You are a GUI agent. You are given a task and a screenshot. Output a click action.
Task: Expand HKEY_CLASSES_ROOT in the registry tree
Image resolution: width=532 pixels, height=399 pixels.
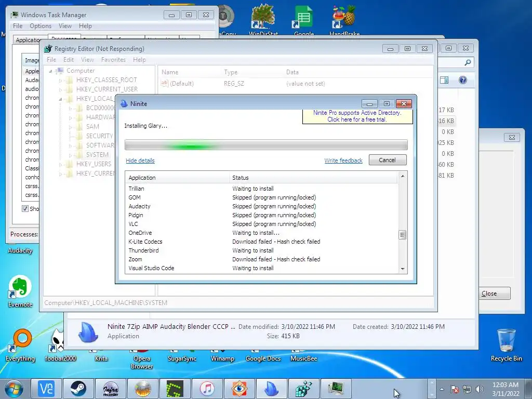[x=61, y=81]
